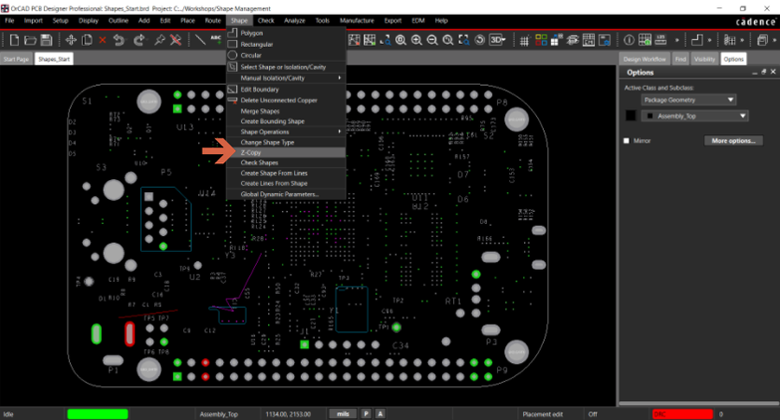780x420 pixels.
Task: Click the mils units button
Action: coord(343,414)
